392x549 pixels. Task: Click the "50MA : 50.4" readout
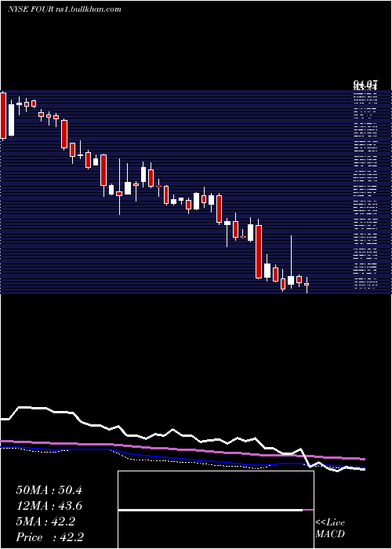click(x=49, y=490)
